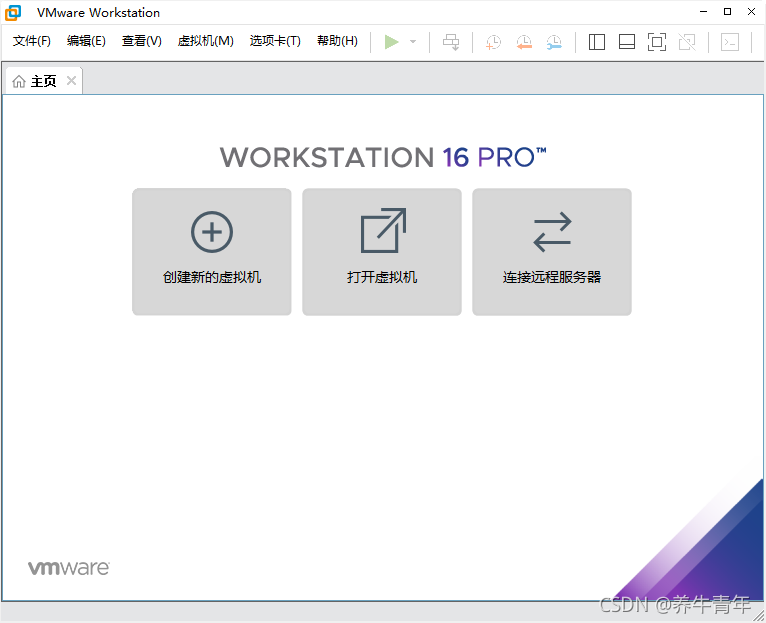Toggle the thumbnail bar view icon
Screen dimensions: 766x623
pos(627,42)
